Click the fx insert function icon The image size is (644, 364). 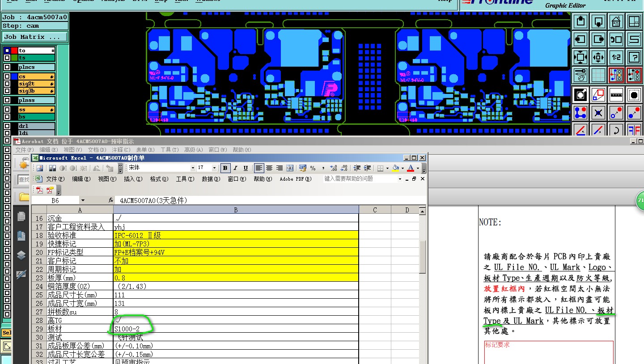(111, 200)
